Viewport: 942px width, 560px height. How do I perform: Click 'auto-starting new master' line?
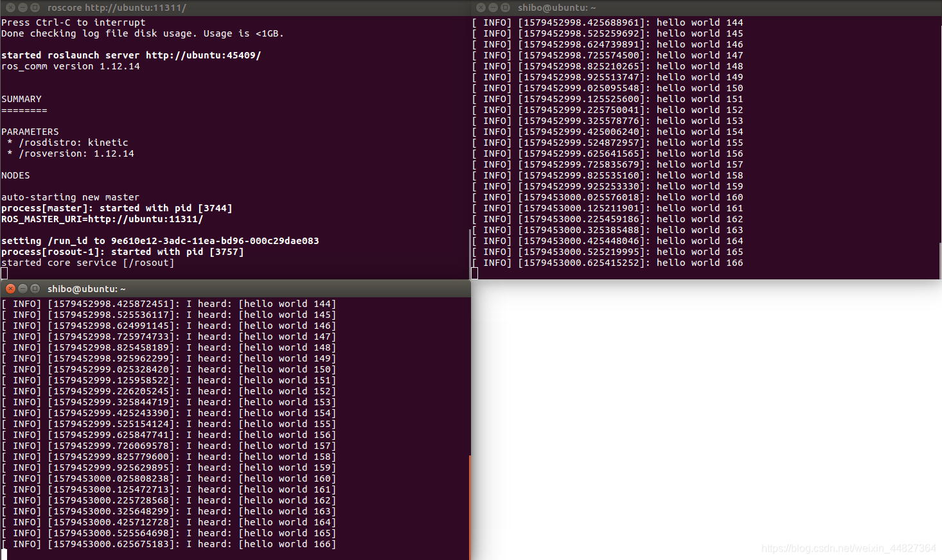click(x=70, y=197)
